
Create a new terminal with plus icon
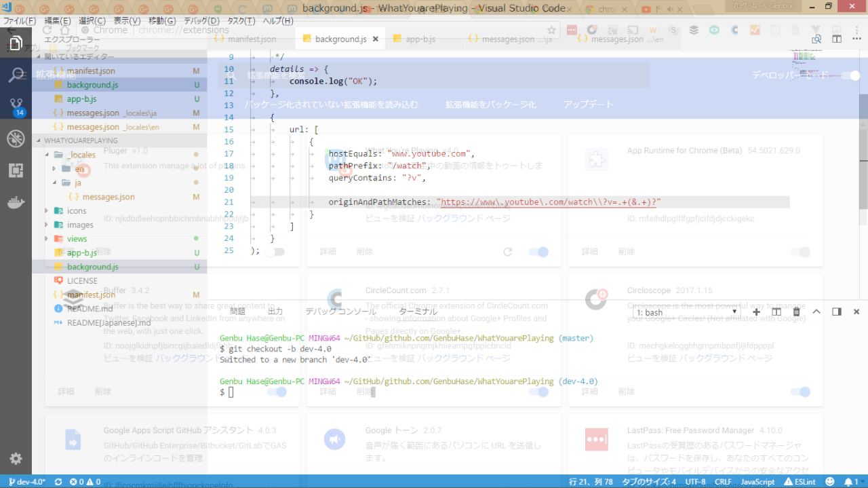pos(756,312)
